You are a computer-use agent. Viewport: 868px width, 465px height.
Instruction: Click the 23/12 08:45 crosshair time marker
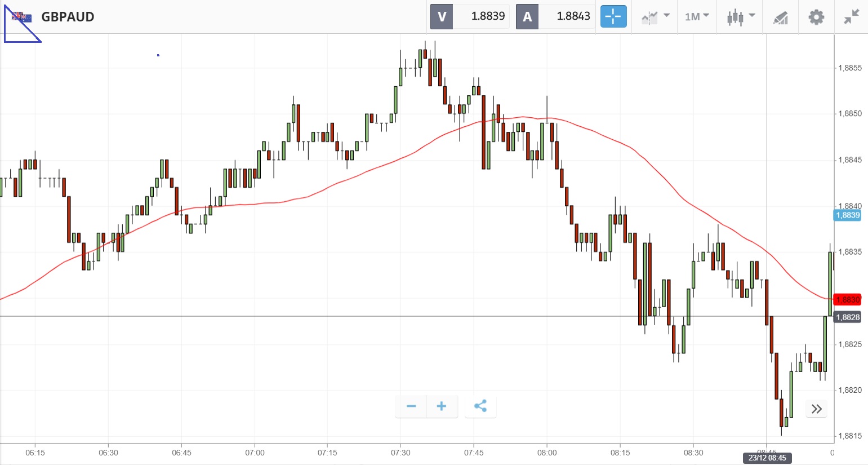click(x=767, y=458)
